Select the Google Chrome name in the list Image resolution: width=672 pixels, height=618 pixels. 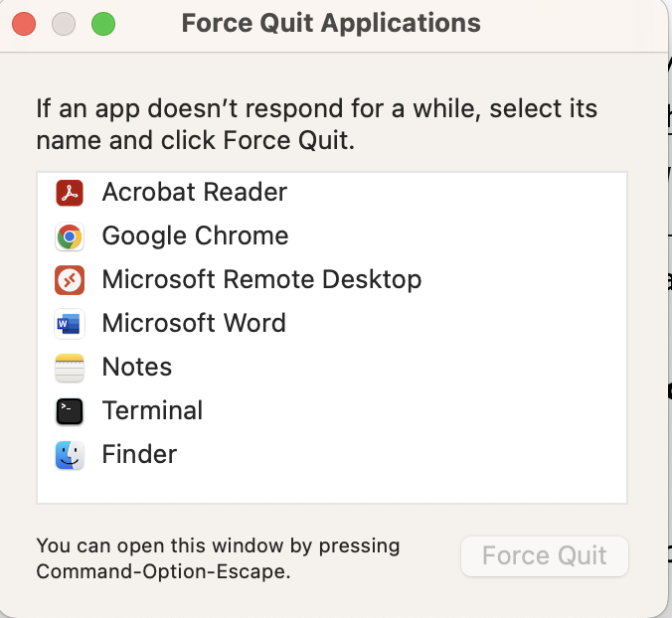coord(196,236)
